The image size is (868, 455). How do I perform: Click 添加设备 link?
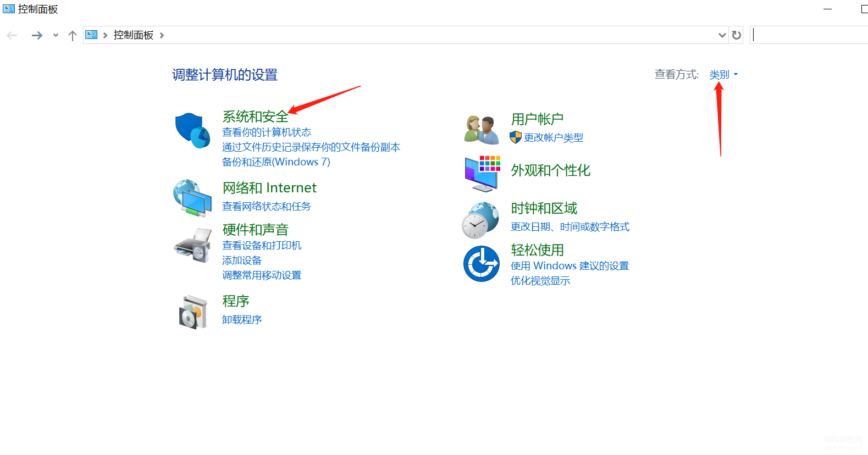point(242,260)
